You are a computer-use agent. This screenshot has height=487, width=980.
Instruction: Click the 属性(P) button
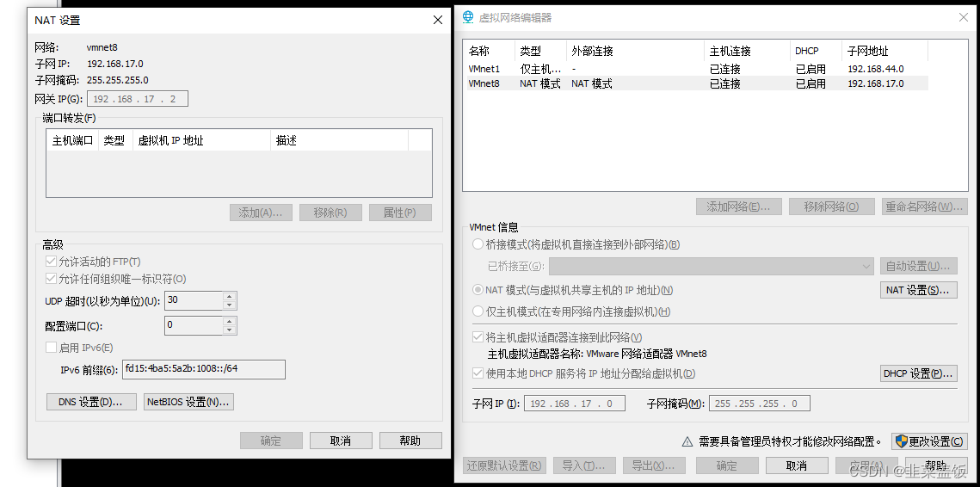tap(400, 213)
